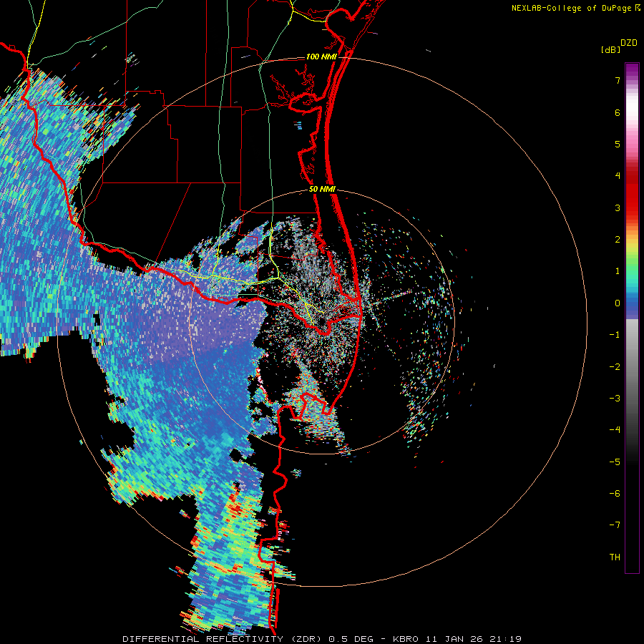
Task: Click the 6 value on color scale
Action: [618, 112]
